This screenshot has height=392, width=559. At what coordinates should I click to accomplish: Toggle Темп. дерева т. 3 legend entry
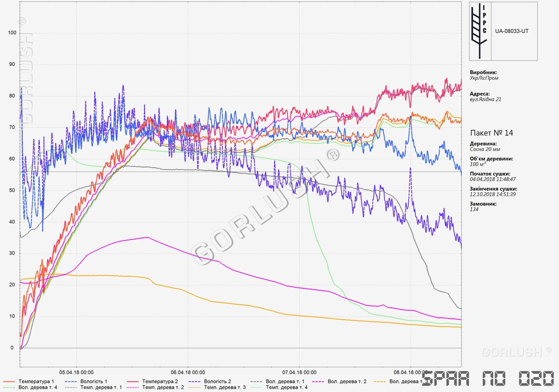pos(224,387)
